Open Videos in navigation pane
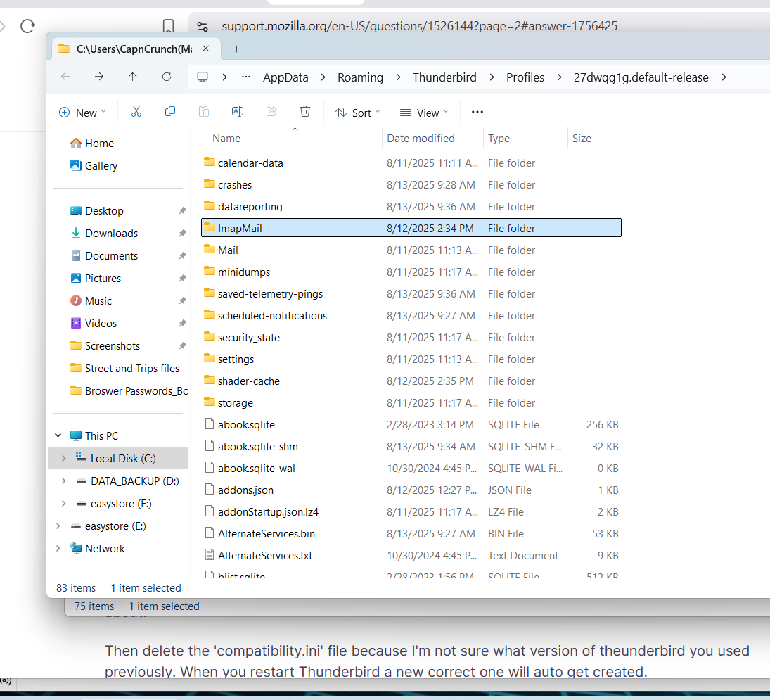 101,323
